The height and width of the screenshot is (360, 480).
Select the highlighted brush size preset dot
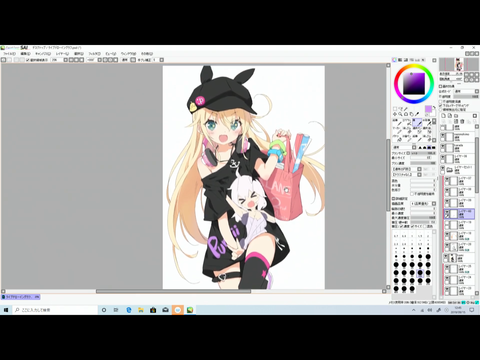click(420, 273)
